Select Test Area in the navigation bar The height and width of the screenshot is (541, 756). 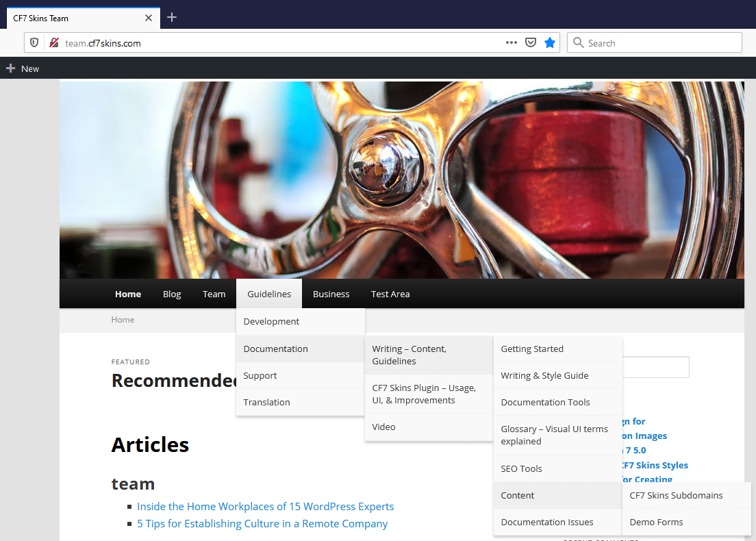(x=390, y=294)
